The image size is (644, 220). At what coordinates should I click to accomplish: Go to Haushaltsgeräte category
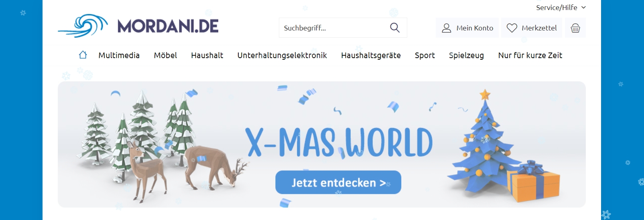tap(371, 55)
